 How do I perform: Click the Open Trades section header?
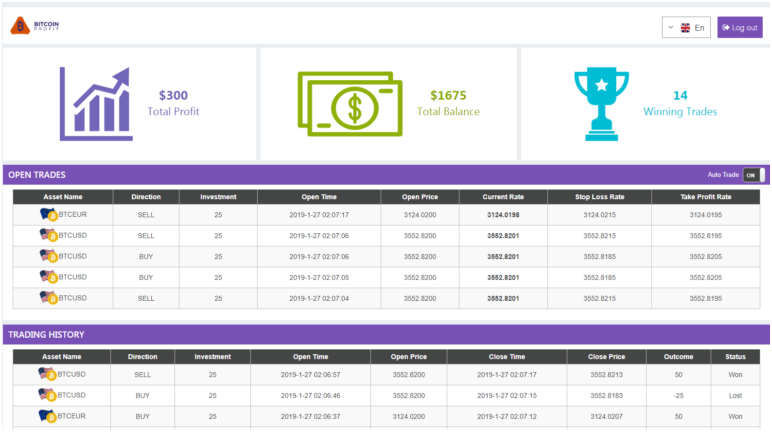tap(37, 175)
